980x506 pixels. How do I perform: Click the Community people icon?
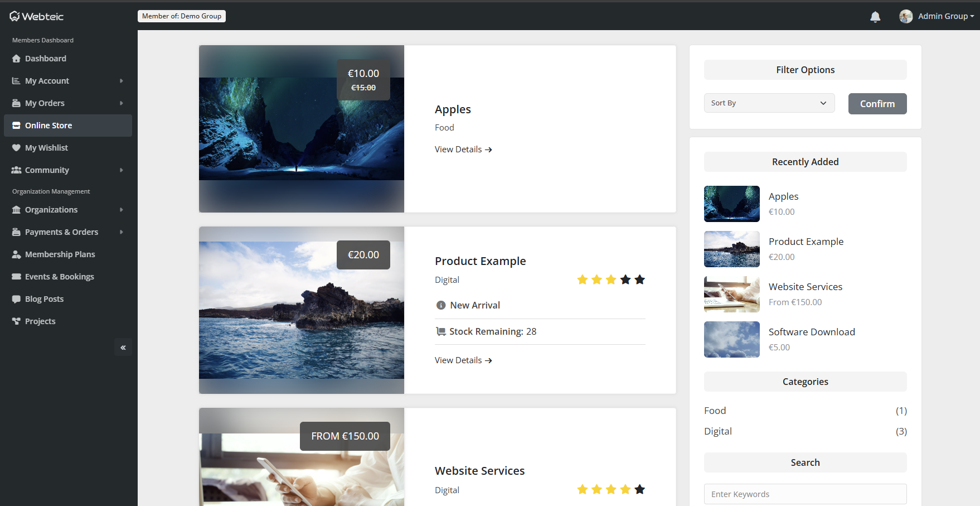pos(16,170)
